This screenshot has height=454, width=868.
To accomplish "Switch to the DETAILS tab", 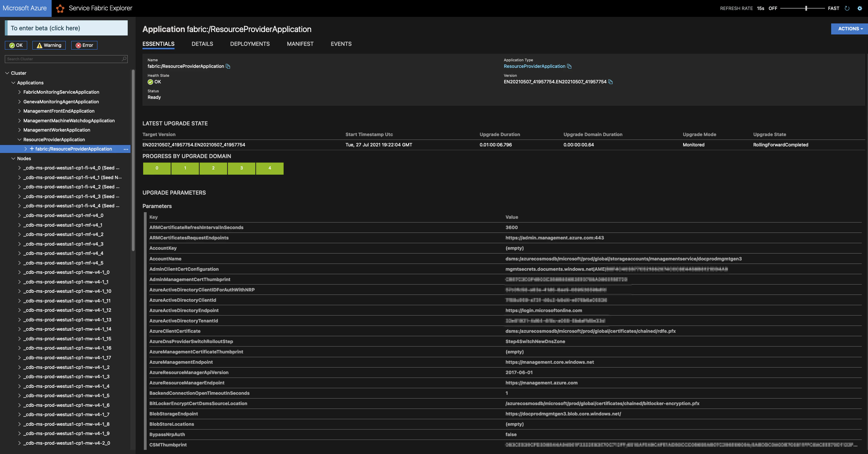I will click(x=202, y=44).
